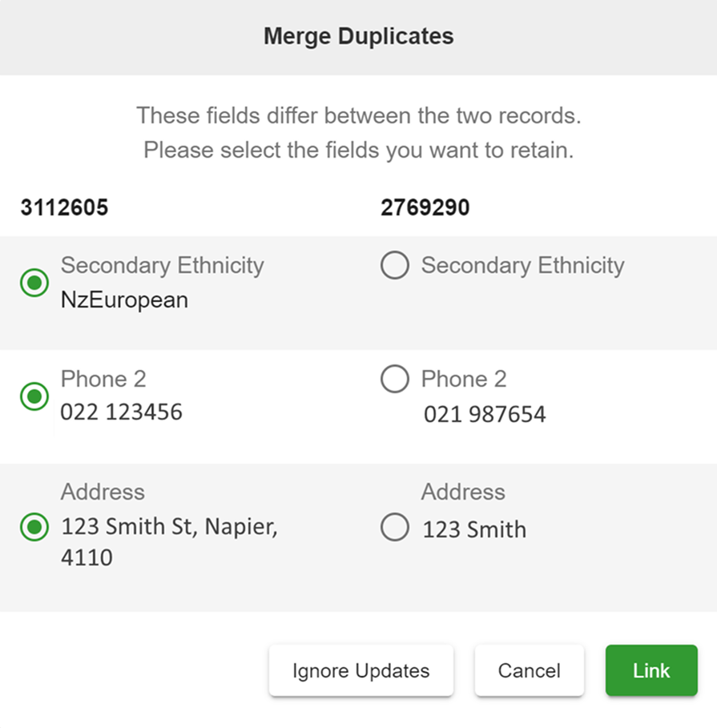717x728 pixels.
Task: Click the shorter address text 123 Smith
Action: click(474, 529)
